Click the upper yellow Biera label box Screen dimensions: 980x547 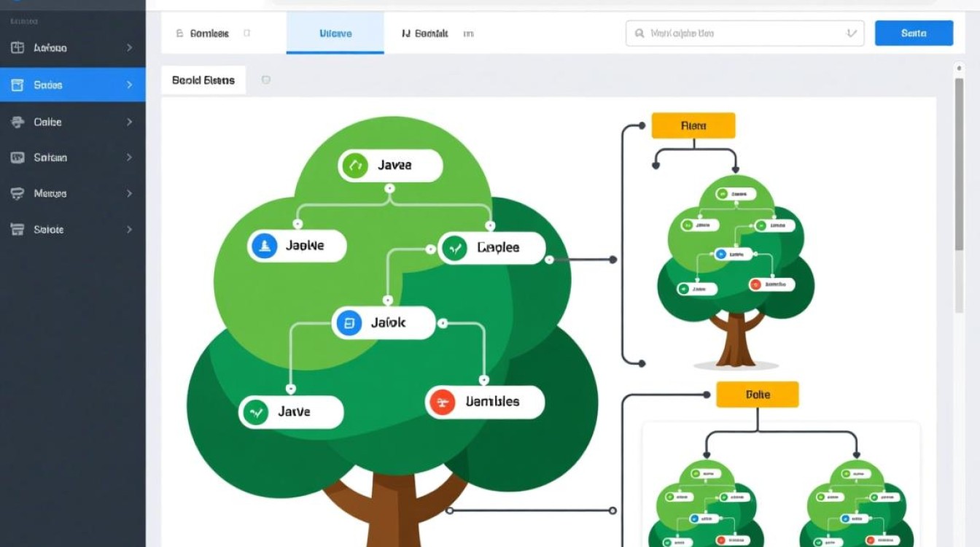click(693, 125)
